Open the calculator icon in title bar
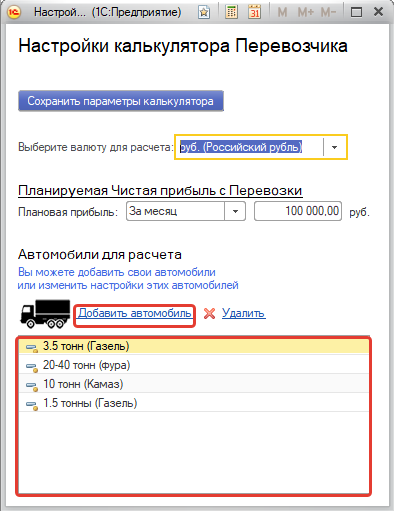The width and height of the screenshot is (394, 511). 231,12
